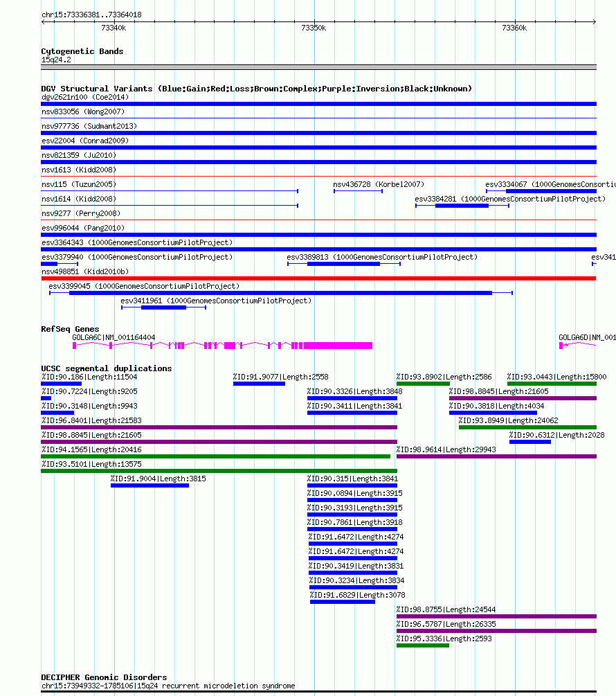Select the RefSeq Genes track title

70,329
